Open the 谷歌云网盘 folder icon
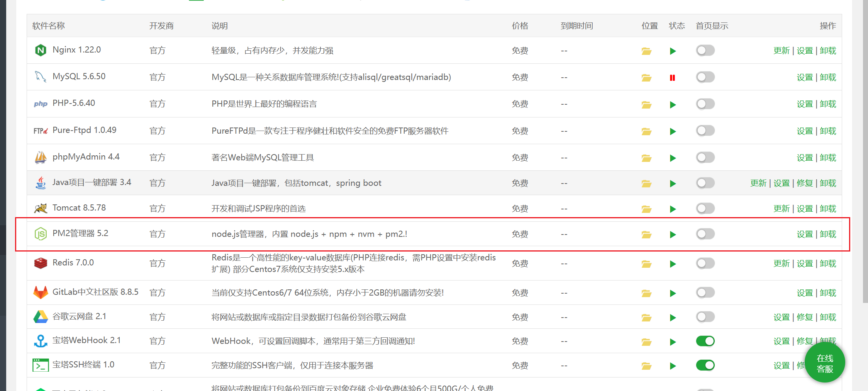 point(646,318)
